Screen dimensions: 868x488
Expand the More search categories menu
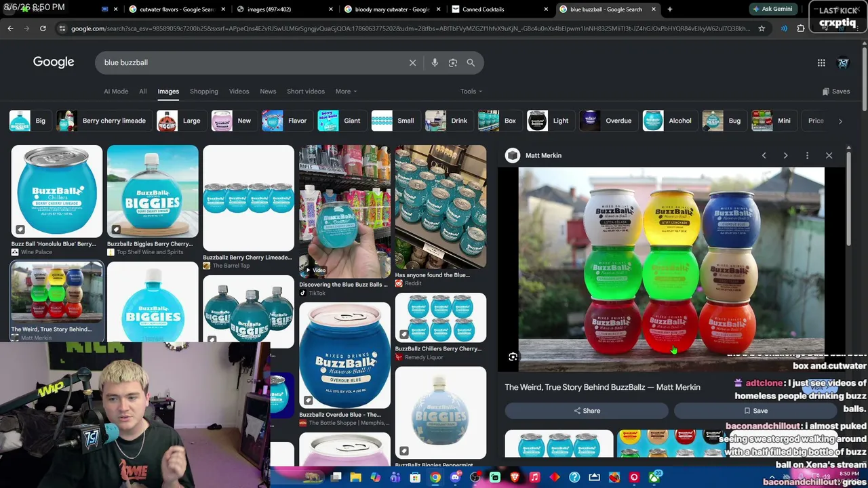pos(345,91)
